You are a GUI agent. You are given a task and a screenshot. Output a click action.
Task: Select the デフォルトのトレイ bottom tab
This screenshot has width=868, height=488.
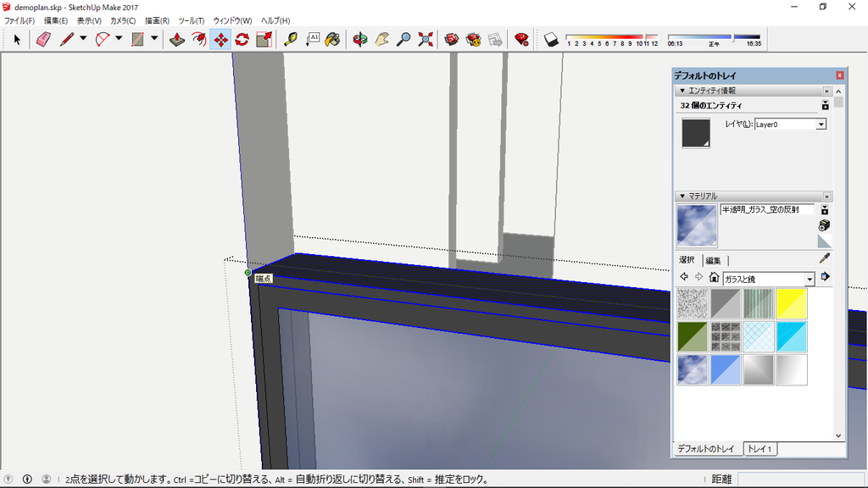point(706,449)
